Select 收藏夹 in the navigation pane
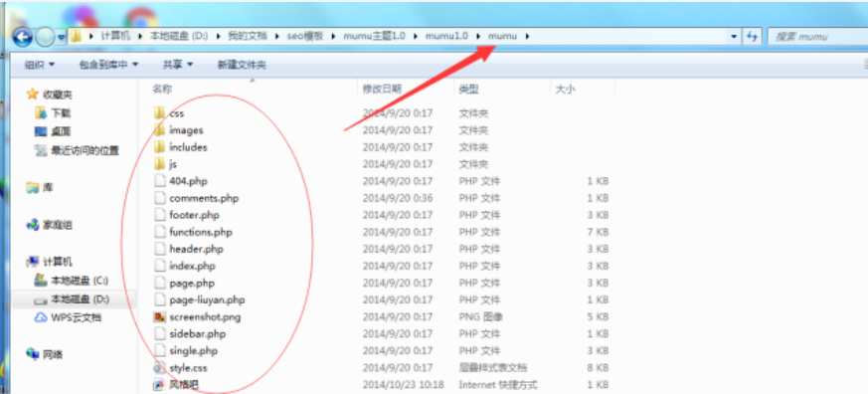Viewport: 868px width, 394px height. tap(49, 95)
